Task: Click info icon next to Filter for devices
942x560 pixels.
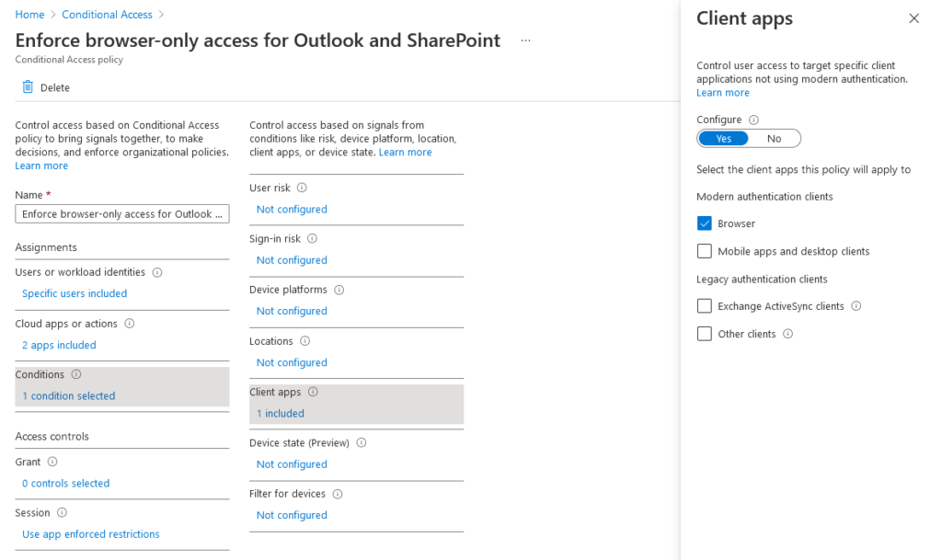Action: 338,494
